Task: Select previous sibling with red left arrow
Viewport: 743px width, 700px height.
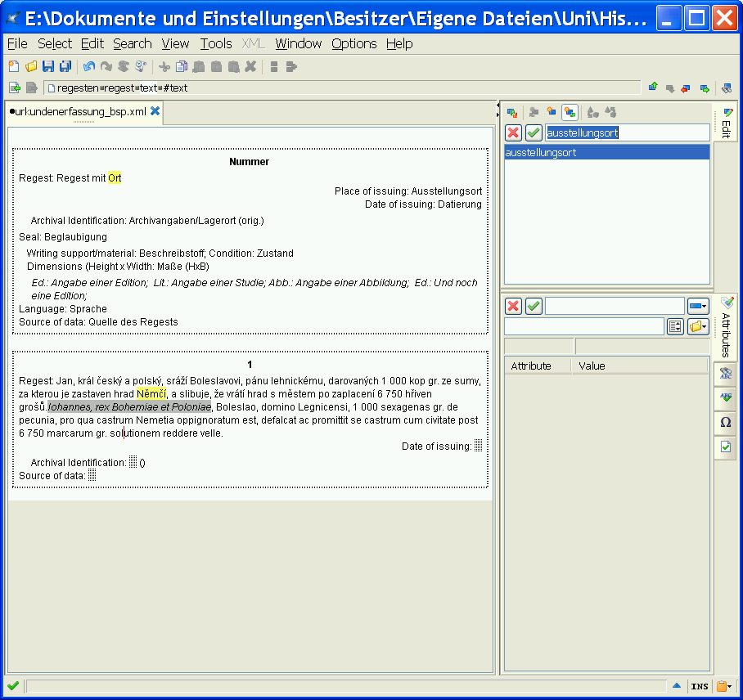Action: tap(686, 88)
